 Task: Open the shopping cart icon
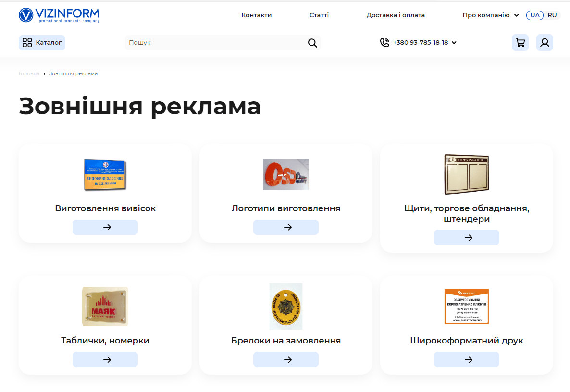[520, 43]
